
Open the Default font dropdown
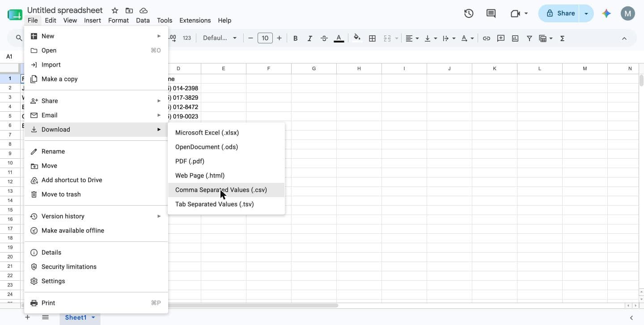[x=220, y=38]
